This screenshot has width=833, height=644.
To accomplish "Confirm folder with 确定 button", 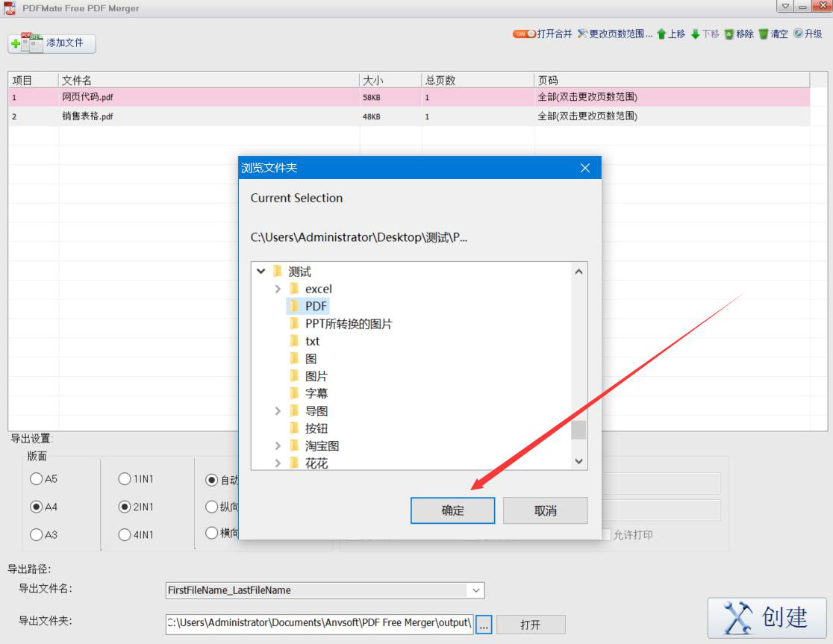I will tap(452, 510).
